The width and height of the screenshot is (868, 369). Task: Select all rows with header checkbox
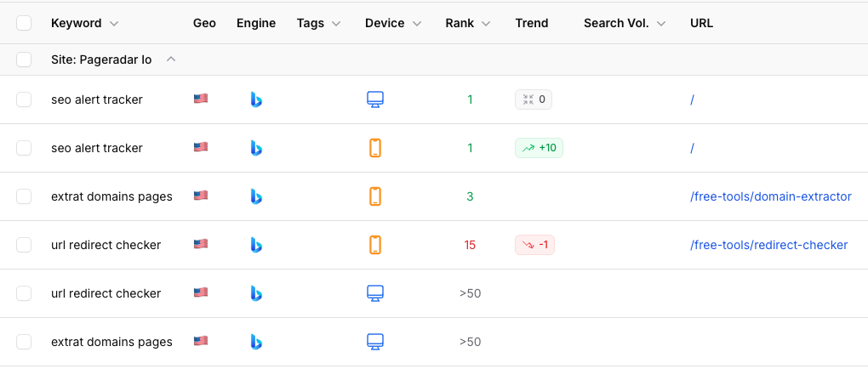(24, 23)
